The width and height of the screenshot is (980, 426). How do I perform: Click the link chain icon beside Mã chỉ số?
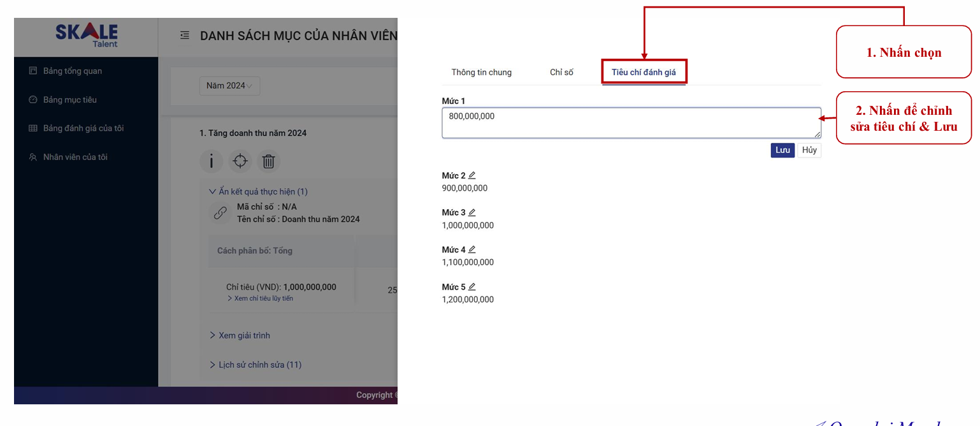[220, 213]
